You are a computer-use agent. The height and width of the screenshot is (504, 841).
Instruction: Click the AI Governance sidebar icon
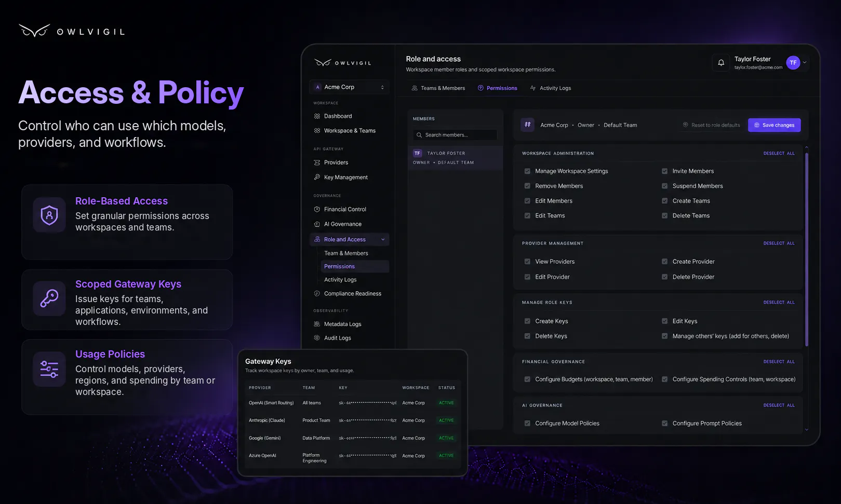[x=317, y=224]
